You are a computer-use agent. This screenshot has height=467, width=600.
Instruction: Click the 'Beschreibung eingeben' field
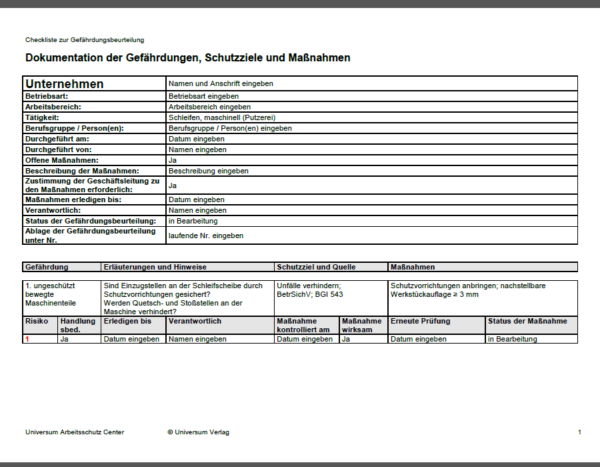(x=372, y=171)
